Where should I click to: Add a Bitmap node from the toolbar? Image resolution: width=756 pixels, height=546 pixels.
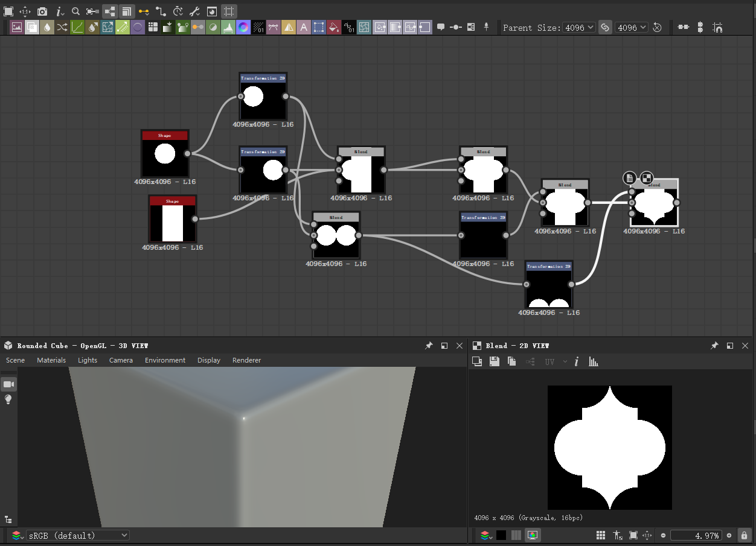[16, 27]
